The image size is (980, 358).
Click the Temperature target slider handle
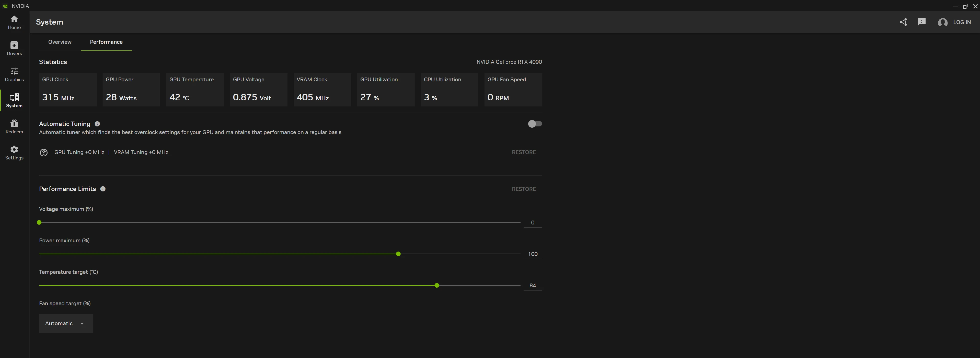[x=437, y=286]
